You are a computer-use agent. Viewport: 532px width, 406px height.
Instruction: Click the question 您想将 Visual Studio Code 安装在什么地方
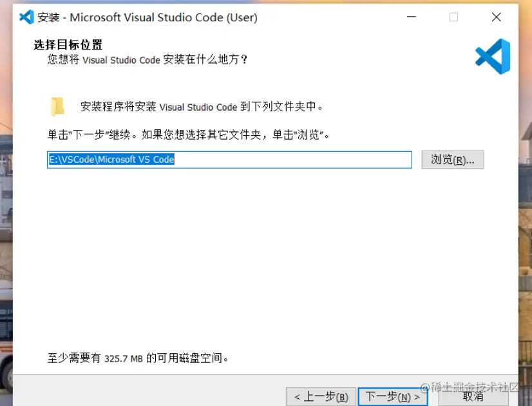[147, 60]
